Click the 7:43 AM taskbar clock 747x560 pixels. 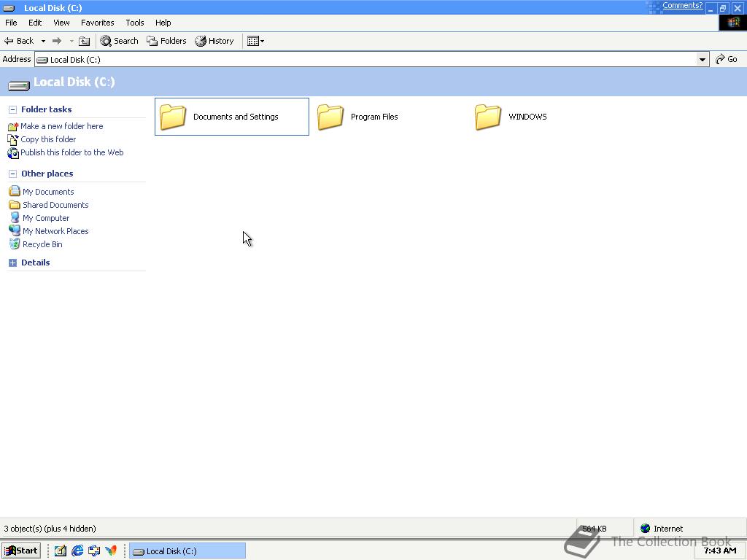pos(719,551)
